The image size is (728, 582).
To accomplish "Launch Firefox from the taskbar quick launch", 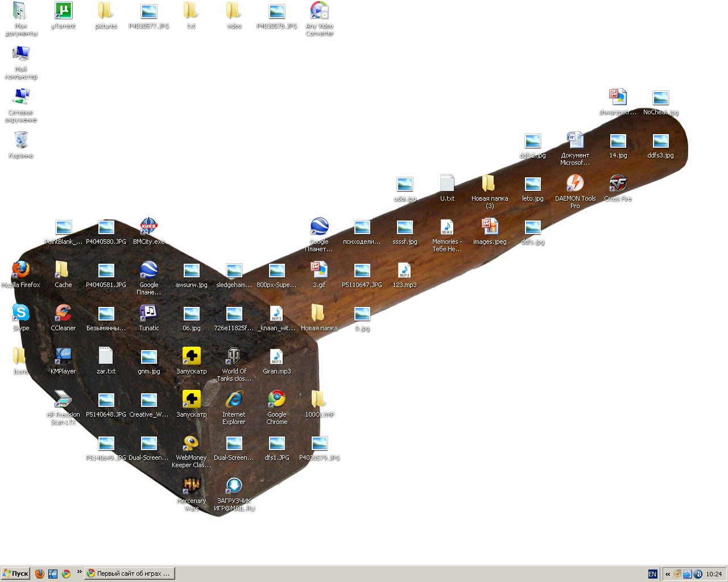I will click(40, 574).
